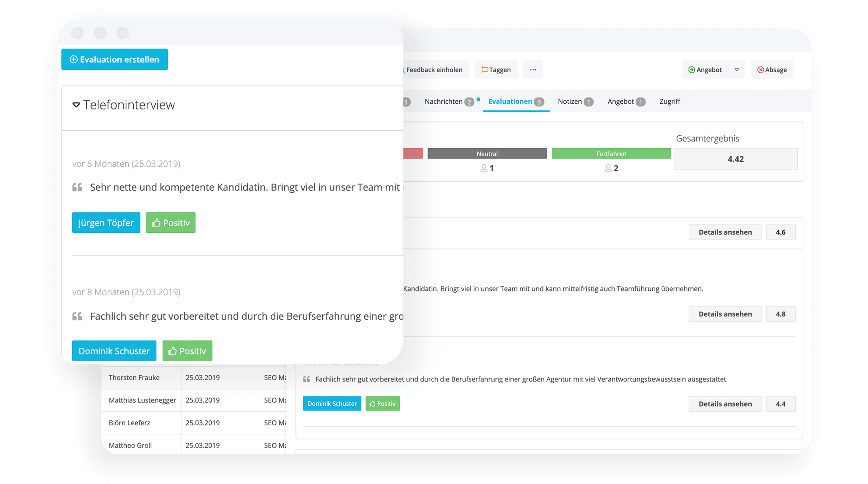Click the Positiv badge next to Jürgen Töpfer
This screenshot has width=868, height=484.
[171, 223]
